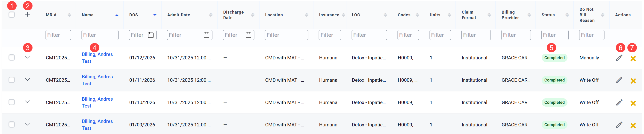This screenshot has width=644, height=134.
Task: Toggle the select-all checkbox in header
Action: click(x=12, y=15)
